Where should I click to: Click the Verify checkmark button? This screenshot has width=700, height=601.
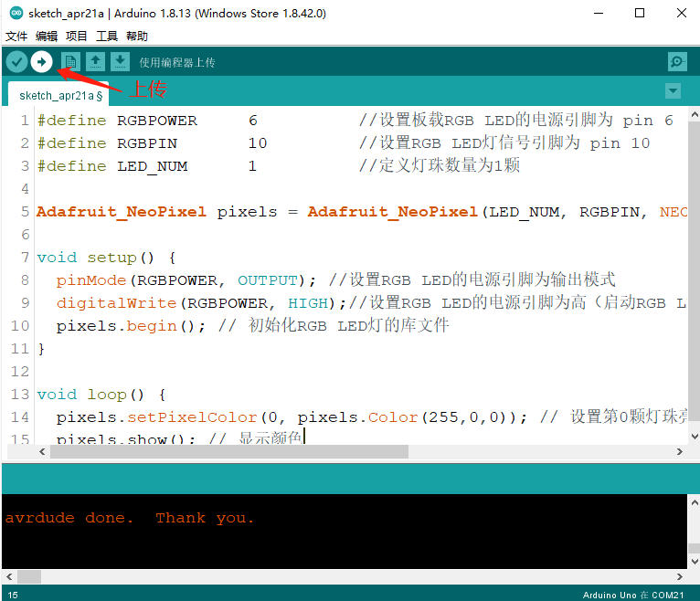coord(17,61)
